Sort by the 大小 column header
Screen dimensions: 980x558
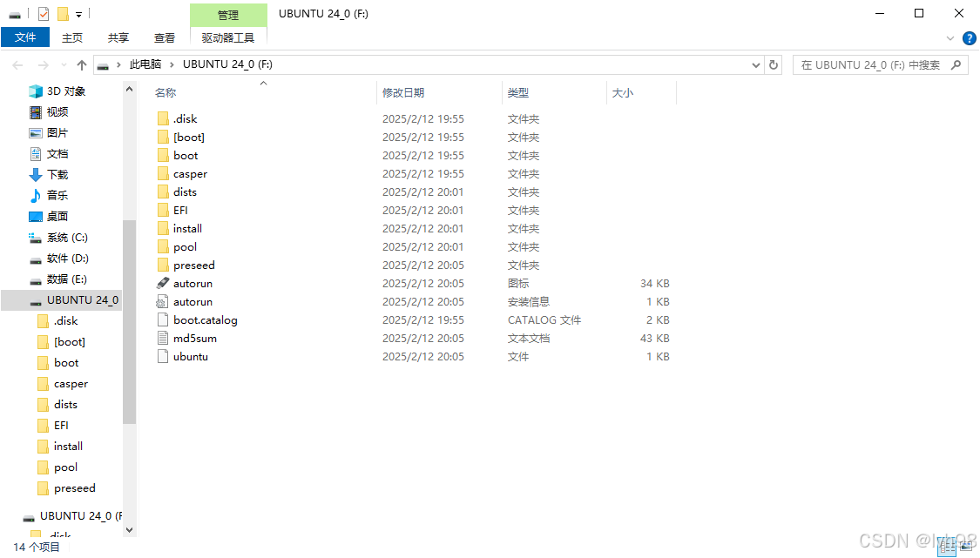tap(623, 92)
